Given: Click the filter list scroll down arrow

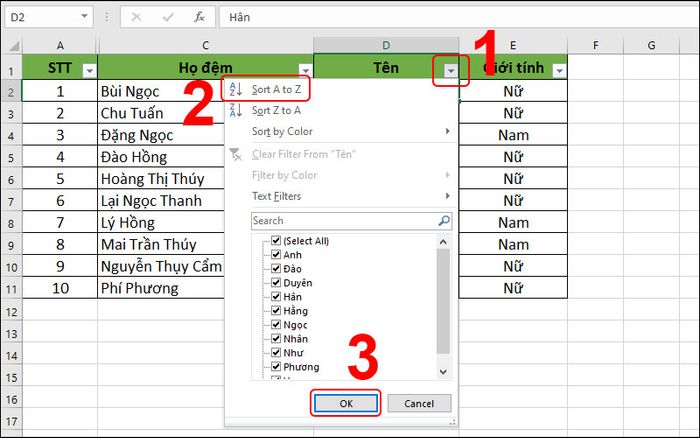Looking at the screenshot, I should coord(443,371).
